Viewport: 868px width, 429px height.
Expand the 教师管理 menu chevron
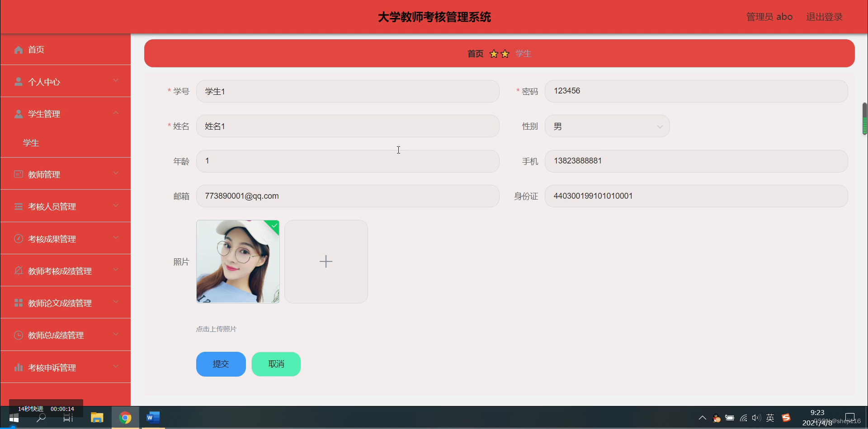point(115,173)
